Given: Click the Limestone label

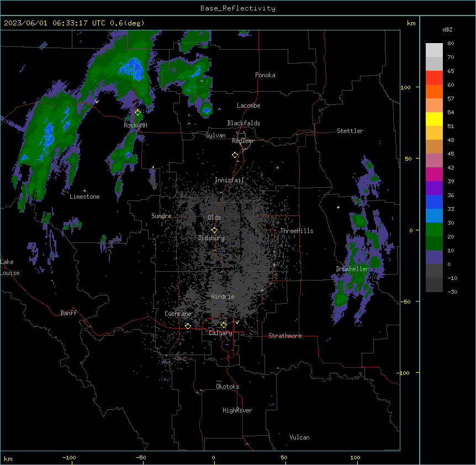Looking at the screenshot, I should click(x=84, y=197).
